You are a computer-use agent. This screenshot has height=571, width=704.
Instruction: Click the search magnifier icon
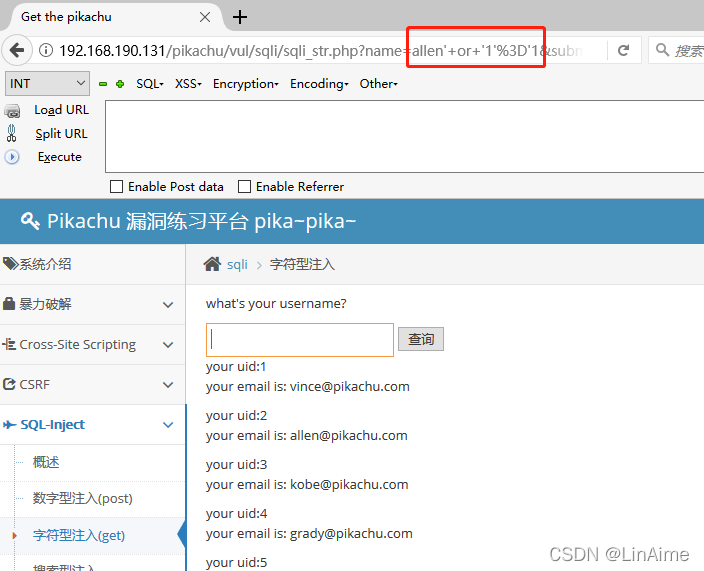pos(662,49)
